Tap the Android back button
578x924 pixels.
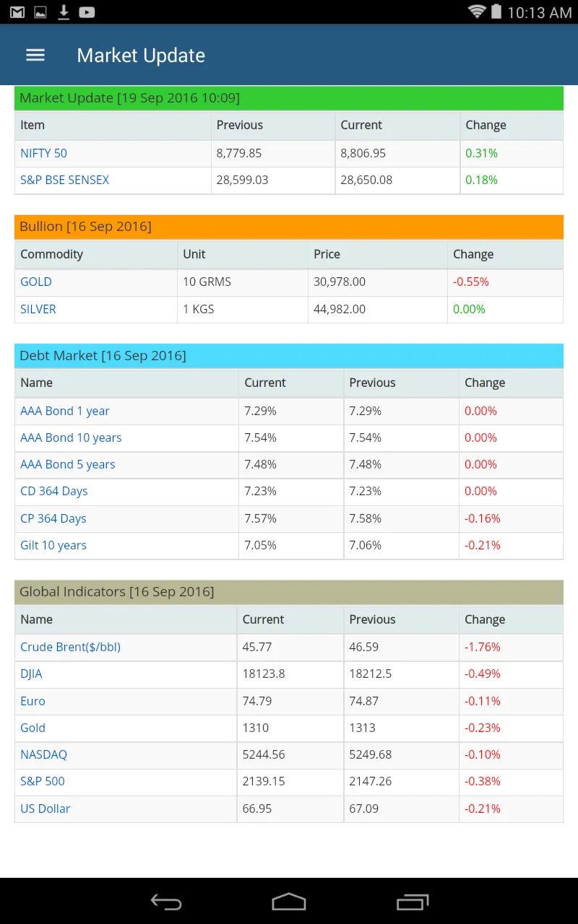click(x=166, y=902)
